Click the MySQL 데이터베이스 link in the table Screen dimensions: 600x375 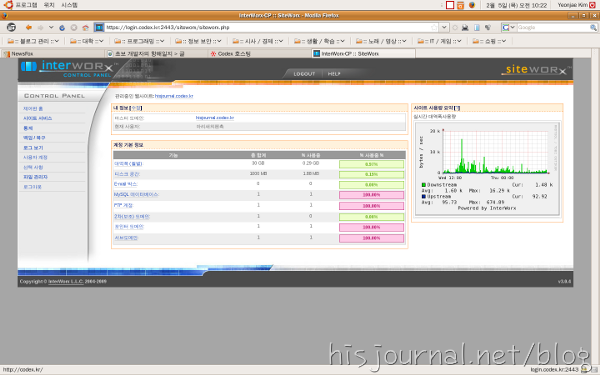[136, 195]
